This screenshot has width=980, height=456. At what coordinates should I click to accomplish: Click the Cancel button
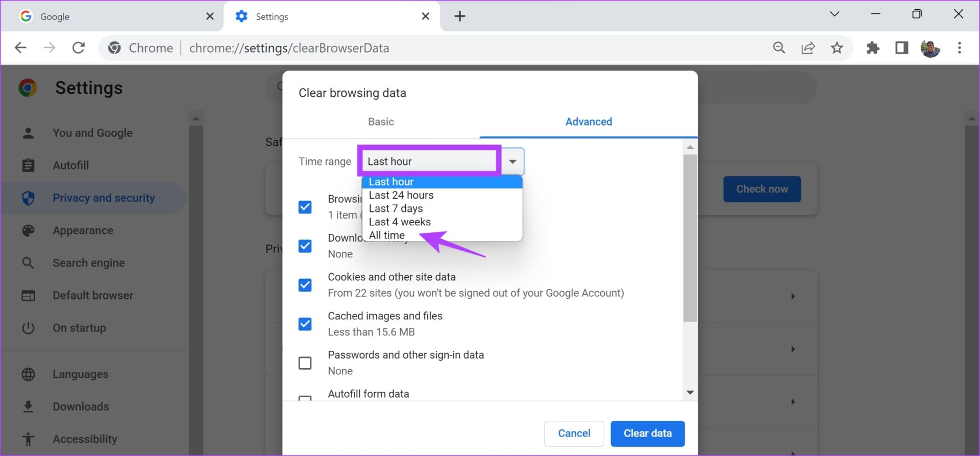[x=574, y=434]
